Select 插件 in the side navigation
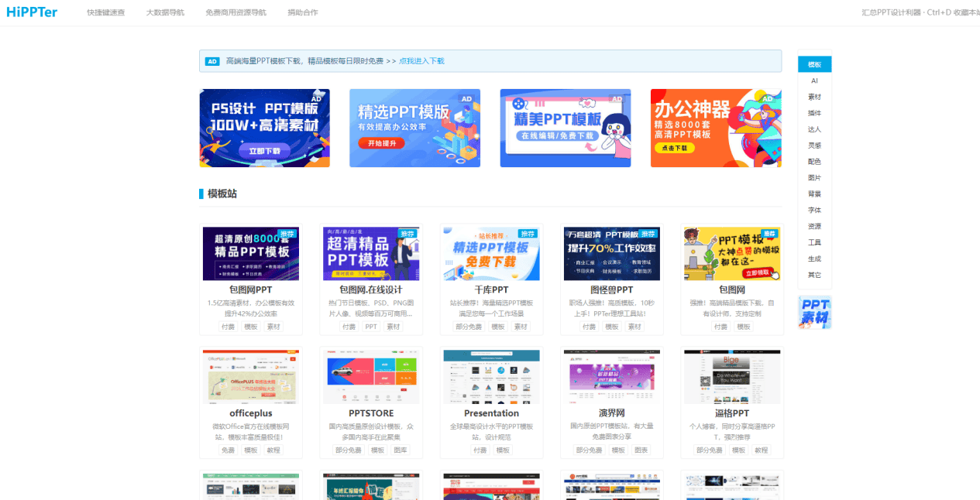 [814, 113]
